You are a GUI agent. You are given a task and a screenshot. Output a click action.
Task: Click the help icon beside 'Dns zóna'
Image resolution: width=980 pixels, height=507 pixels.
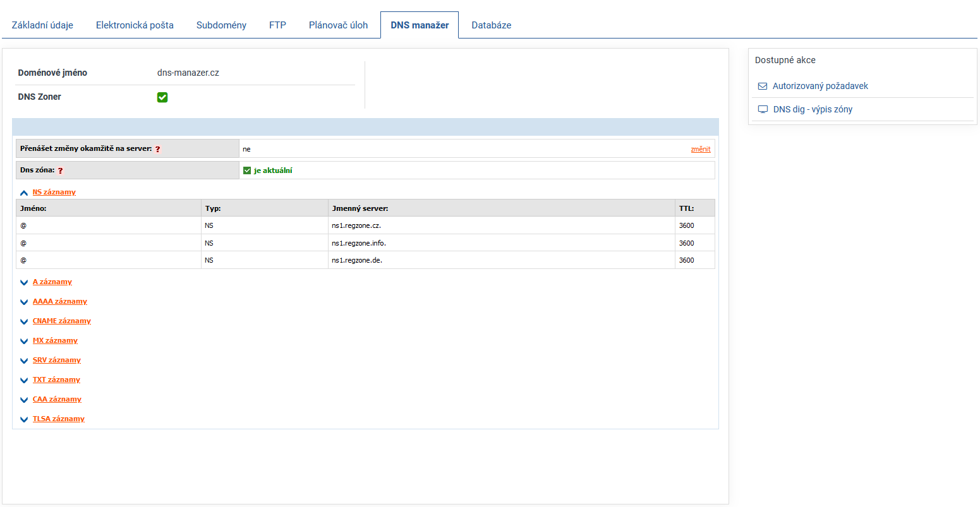click(61, 170)
